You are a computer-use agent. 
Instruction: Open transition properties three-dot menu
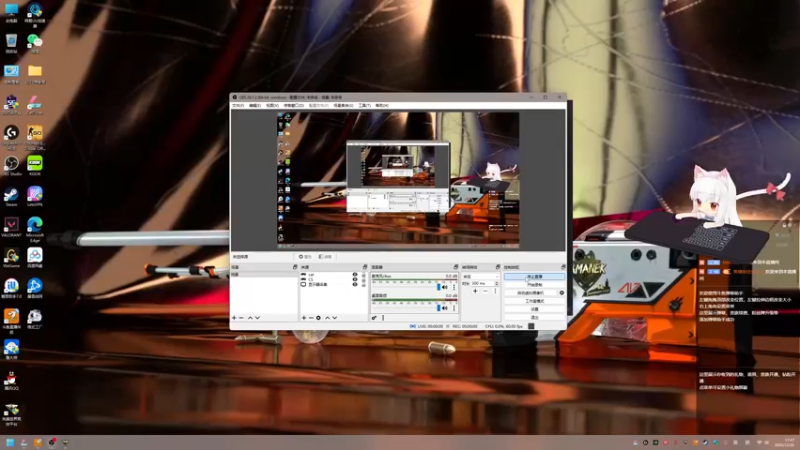495,291
